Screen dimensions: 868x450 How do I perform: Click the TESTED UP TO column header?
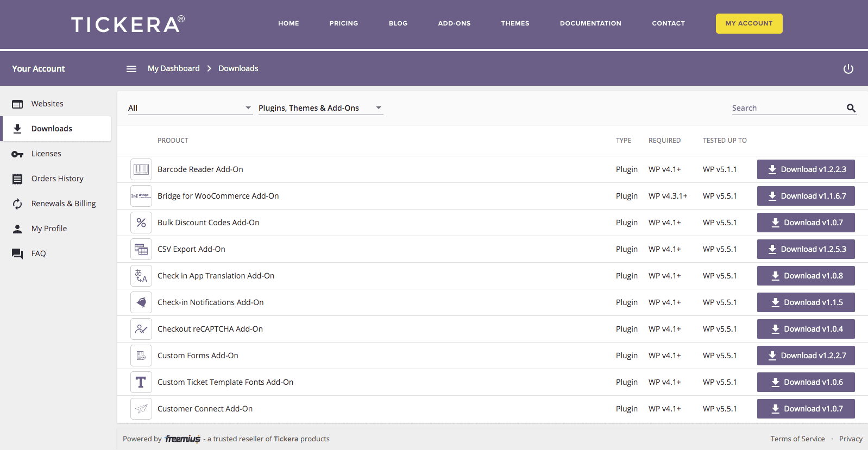(x=725, y=141)
